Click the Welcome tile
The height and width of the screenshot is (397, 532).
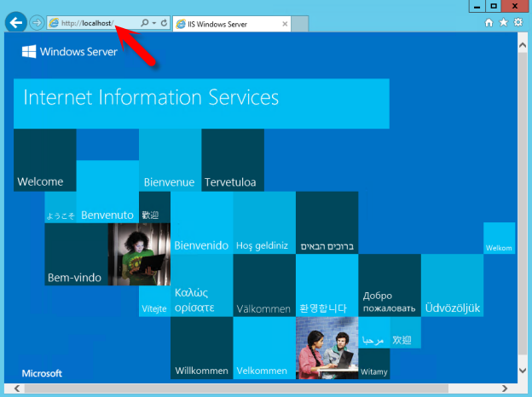point(44,160)
